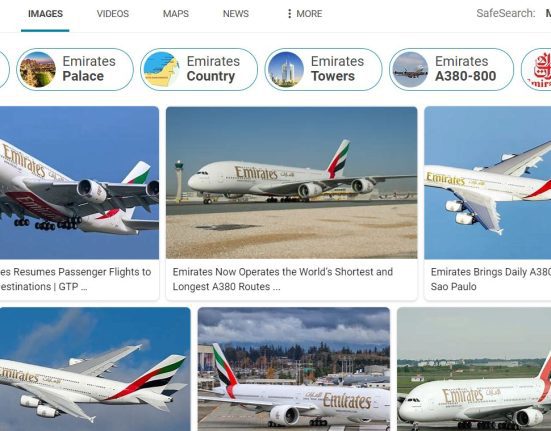This screenshot has width=551, height=431.
Task: Choose the Emirates Towers skyline icon
Action: point(286,70)
